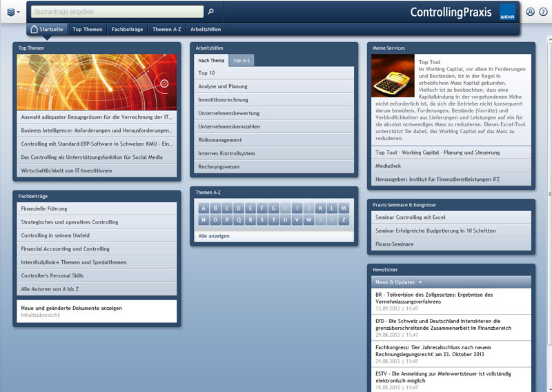Open Analyse und Planung row

pyautogui.click(x=274, y=86)
